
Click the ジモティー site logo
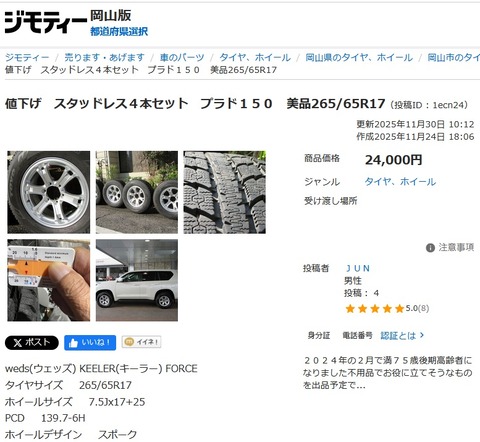pyautogui.click(x=45, y=22)
